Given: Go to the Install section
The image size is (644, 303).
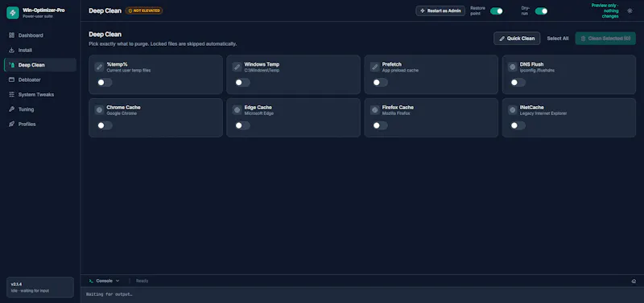Looking at the screenshot, I should 40,50.
